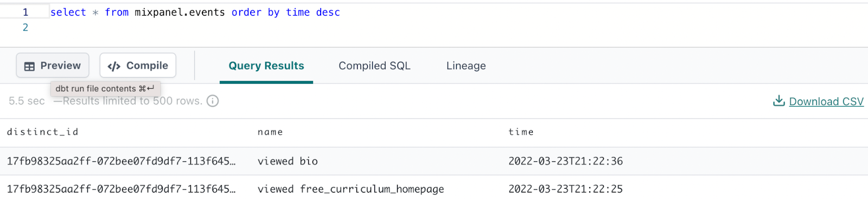868x199 pixels.
Task: Click distinct_id cell in free_curriculum_homepage row
Action: 121,189
